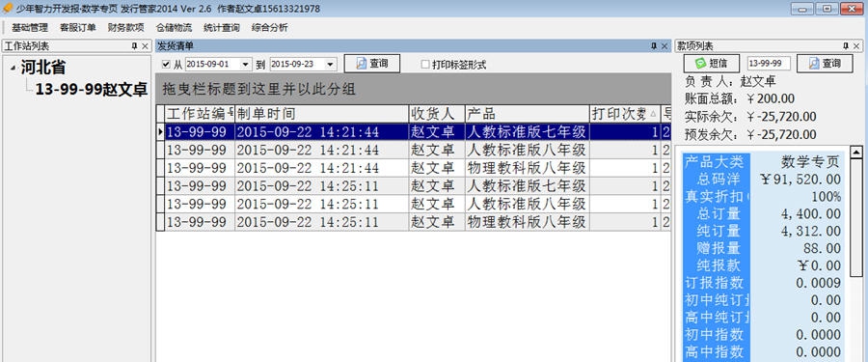Click the application icon in title bar
This screenshot has height=362, width=868.
8,9
